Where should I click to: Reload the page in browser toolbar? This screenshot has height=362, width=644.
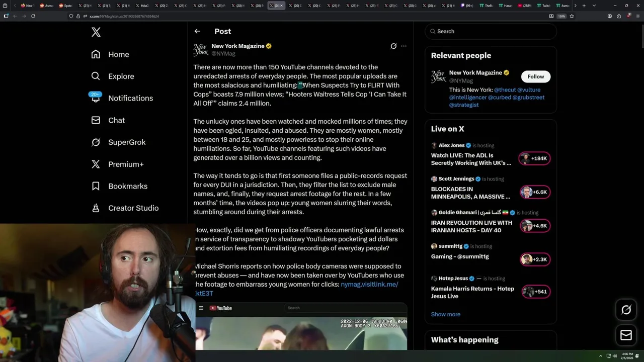(33, 16)
